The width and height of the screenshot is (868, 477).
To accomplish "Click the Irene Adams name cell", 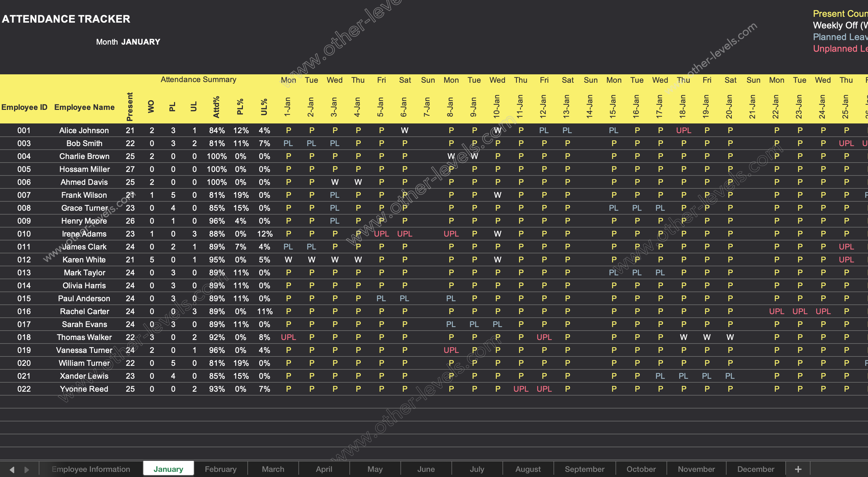I will pyautogui.click(x=84, y=234).
